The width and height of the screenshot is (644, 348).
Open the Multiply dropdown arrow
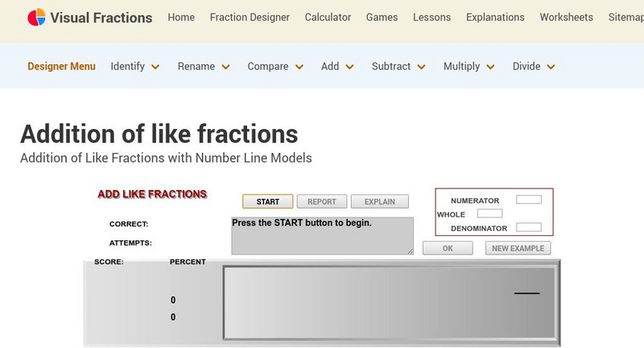[x=490, y=67]
